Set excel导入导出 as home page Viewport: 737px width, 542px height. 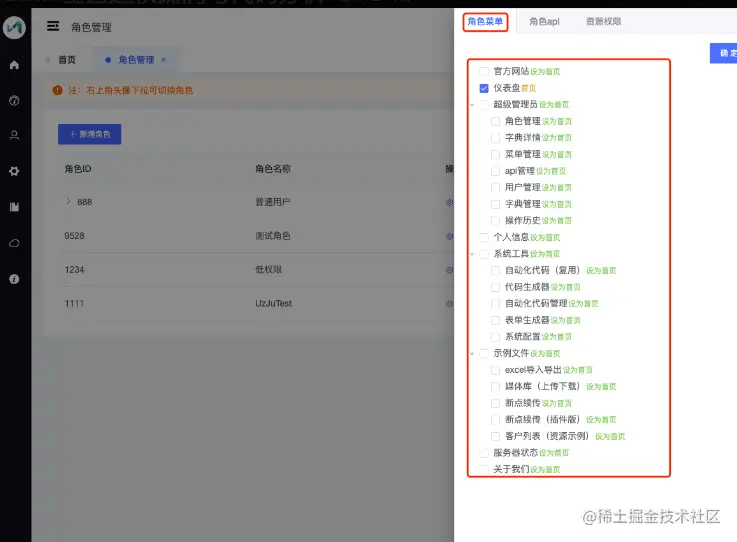click(x=578, y=370)
